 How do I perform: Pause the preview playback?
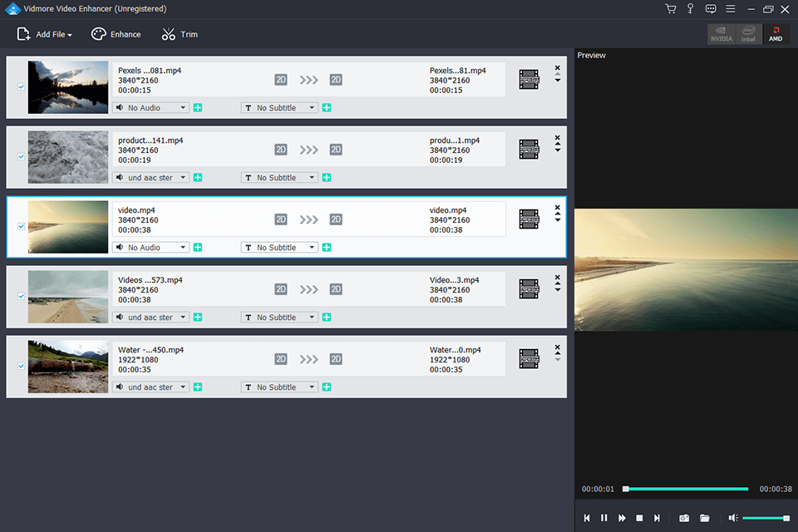coord(604,518)
